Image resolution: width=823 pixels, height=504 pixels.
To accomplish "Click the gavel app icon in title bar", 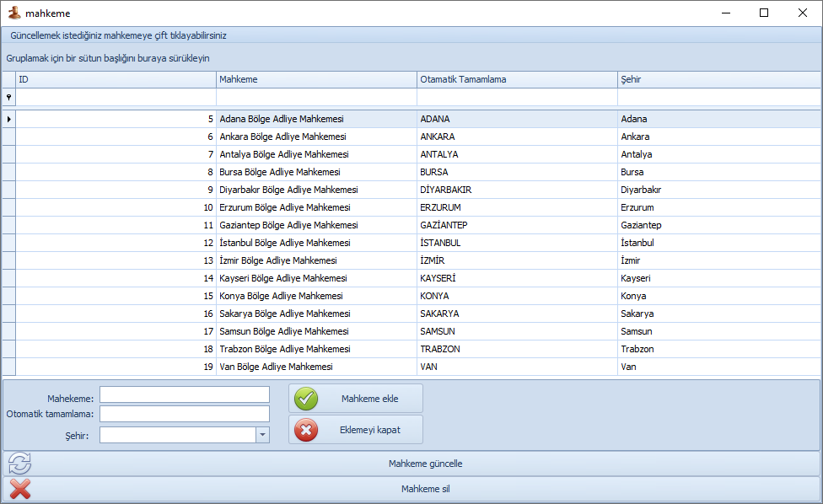I will pos(13,13).
